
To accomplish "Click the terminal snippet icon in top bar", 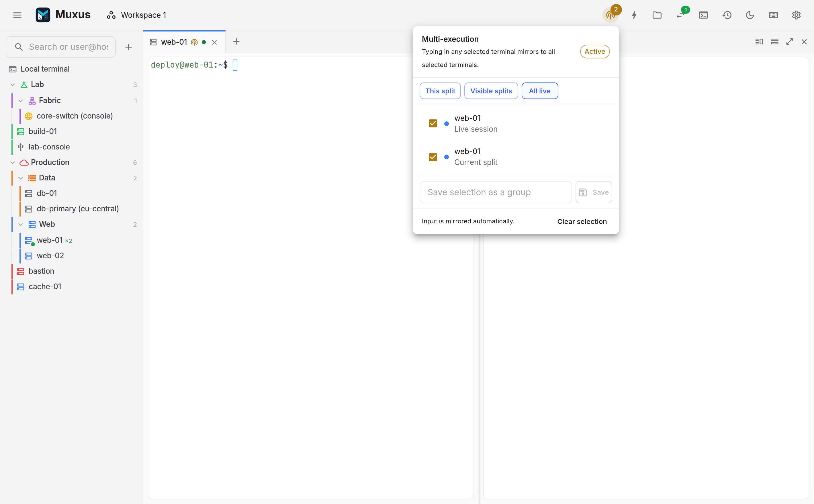I will [x=704, y=15].
